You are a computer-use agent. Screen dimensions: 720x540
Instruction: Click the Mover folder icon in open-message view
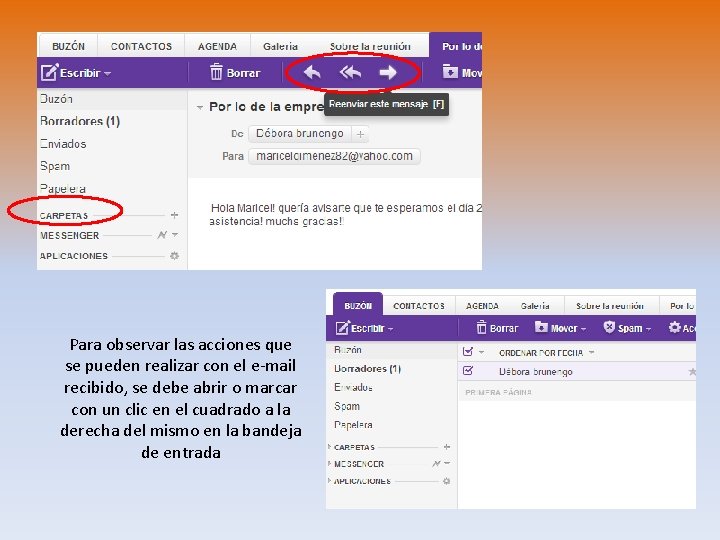coord(450,72)
